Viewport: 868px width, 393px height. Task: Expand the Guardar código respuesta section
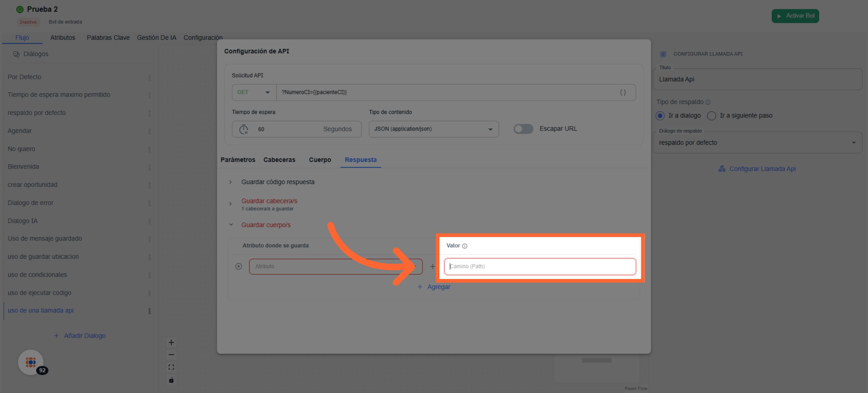tap(277, 182)
